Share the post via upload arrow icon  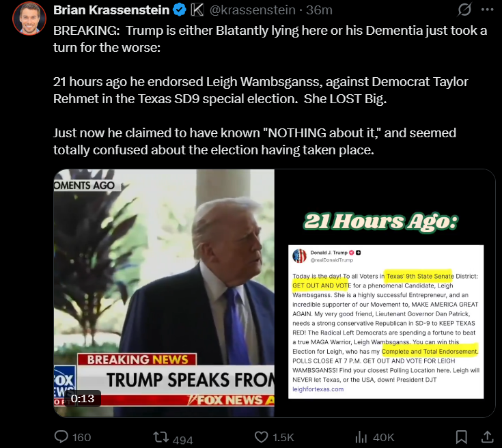pyautogui.click(x=487, y=437)
